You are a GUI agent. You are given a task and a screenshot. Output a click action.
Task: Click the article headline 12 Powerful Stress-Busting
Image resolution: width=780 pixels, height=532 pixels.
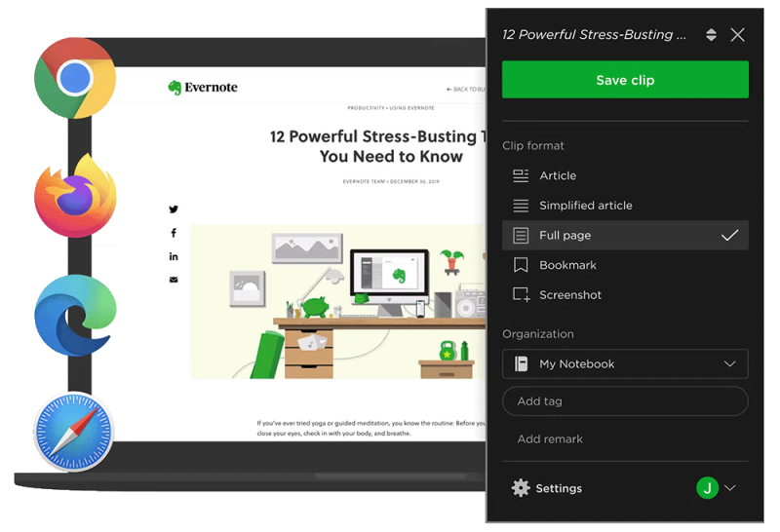tap(378, 146)
